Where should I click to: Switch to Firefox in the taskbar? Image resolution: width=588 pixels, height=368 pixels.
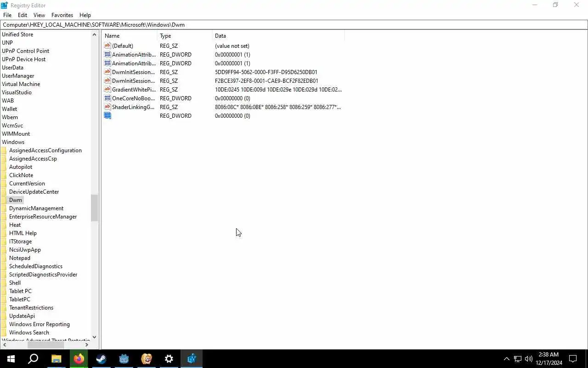[79, 359]
